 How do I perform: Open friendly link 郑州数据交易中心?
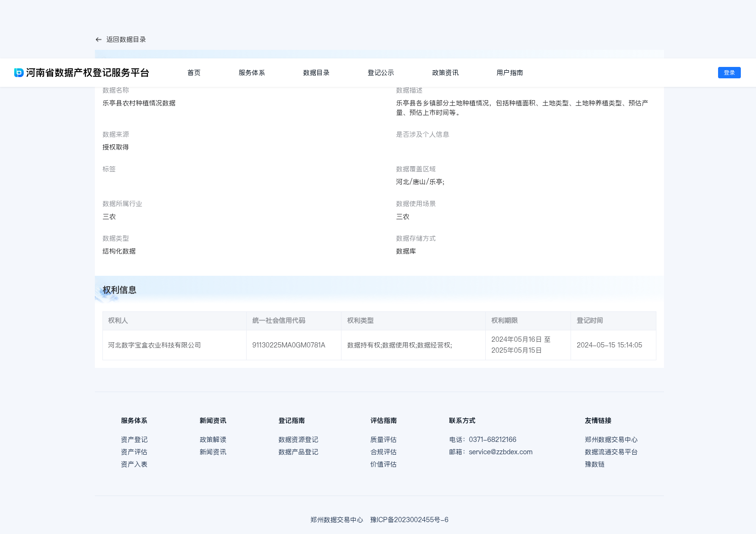click(611, 440)
